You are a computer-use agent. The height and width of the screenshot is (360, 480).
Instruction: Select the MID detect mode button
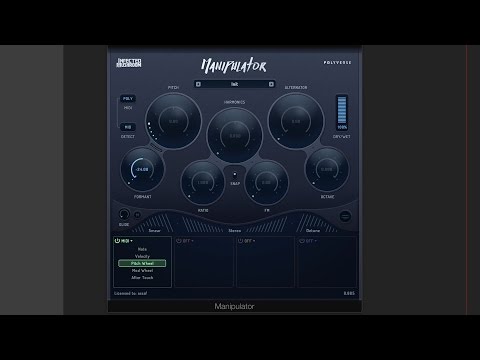[128, 127]
